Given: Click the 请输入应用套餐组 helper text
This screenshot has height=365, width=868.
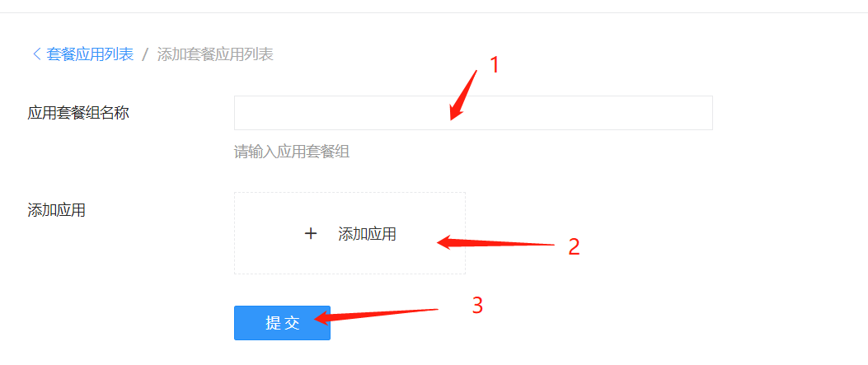Looking at the screenshot, I should (292, 152).
